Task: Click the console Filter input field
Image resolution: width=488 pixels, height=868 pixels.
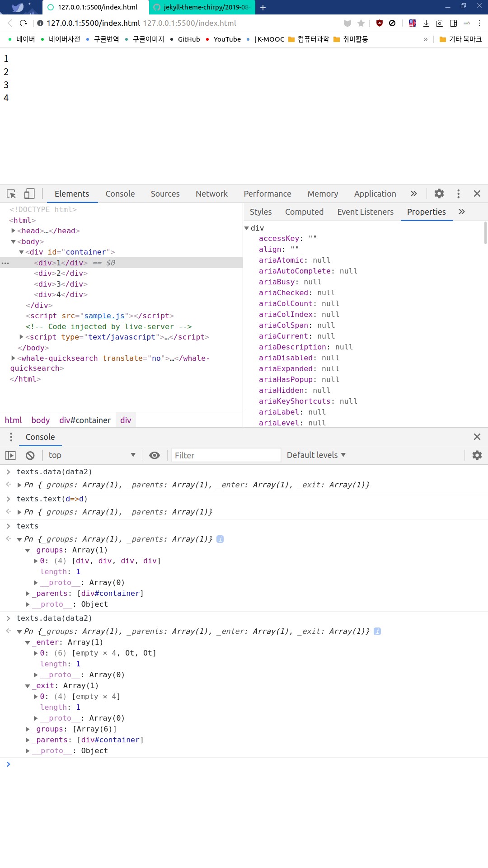Action: tap(226, 455)
